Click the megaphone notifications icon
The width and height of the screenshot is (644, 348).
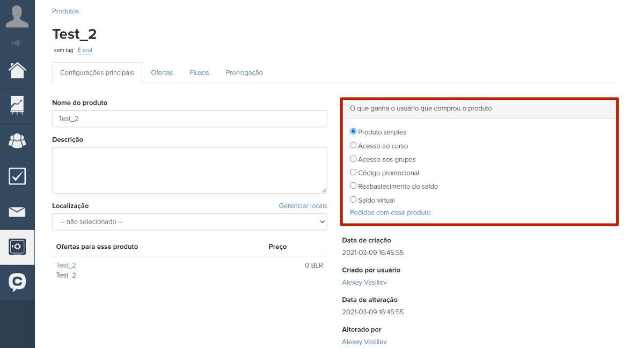coord(17,43)
